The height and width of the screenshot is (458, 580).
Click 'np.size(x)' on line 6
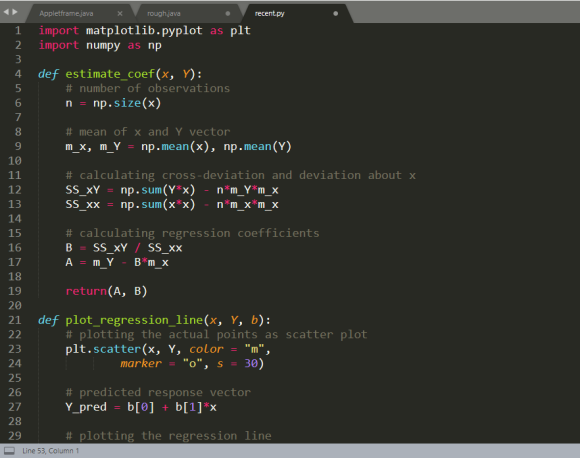[127, 103]
